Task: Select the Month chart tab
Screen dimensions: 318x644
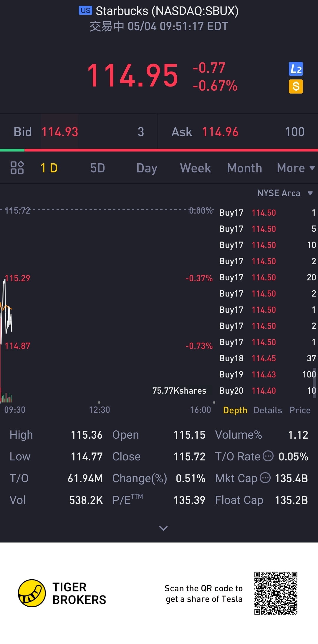Action: (x=244, y=168)
